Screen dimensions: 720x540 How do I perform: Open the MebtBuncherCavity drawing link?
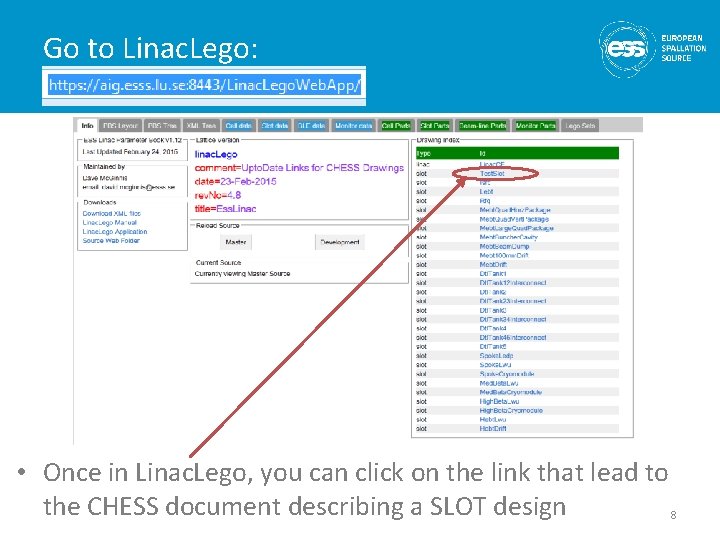pyautogui.click(x=508, y=237)
